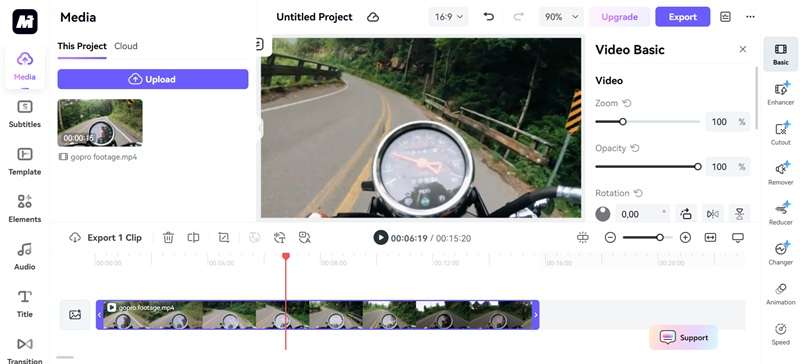
Task: Crop the selected clip
Action: pos(223,237)
